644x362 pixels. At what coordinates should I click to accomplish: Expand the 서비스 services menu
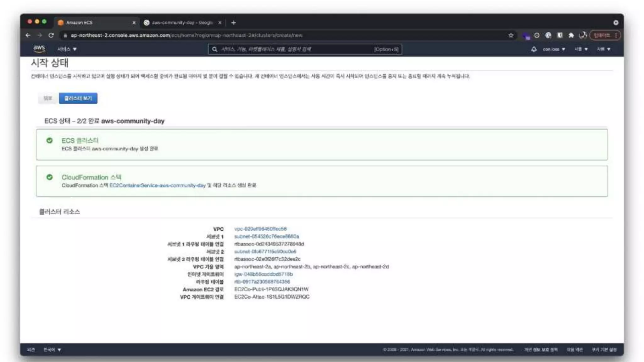pyautogui.click(x=67, y=49)
